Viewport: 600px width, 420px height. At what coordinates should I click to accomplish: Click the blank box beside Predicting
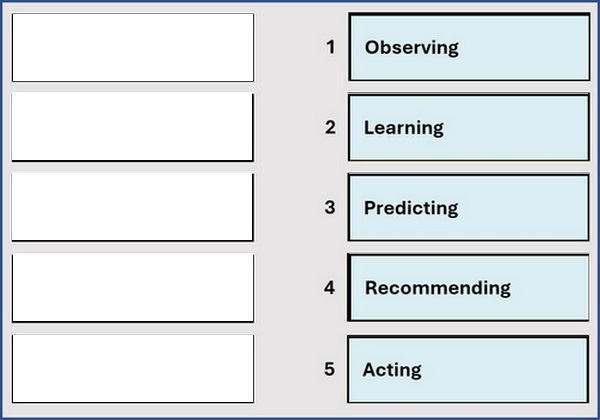133,207
